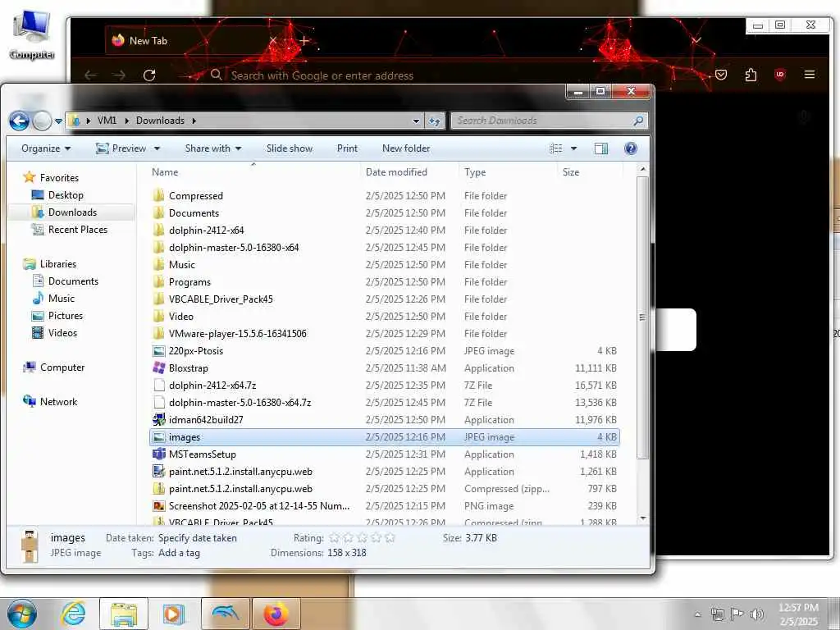Open the Music library
The image size is (840, 630).
pyautogui.click(x=61, y=299)
